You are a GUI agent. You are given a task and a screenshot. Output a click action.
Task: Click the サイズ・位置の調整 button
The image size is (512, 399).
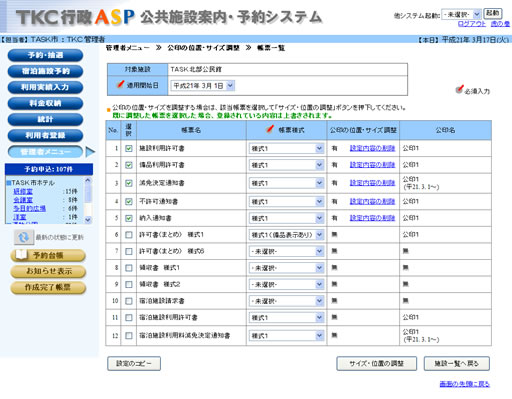(376, 363)
